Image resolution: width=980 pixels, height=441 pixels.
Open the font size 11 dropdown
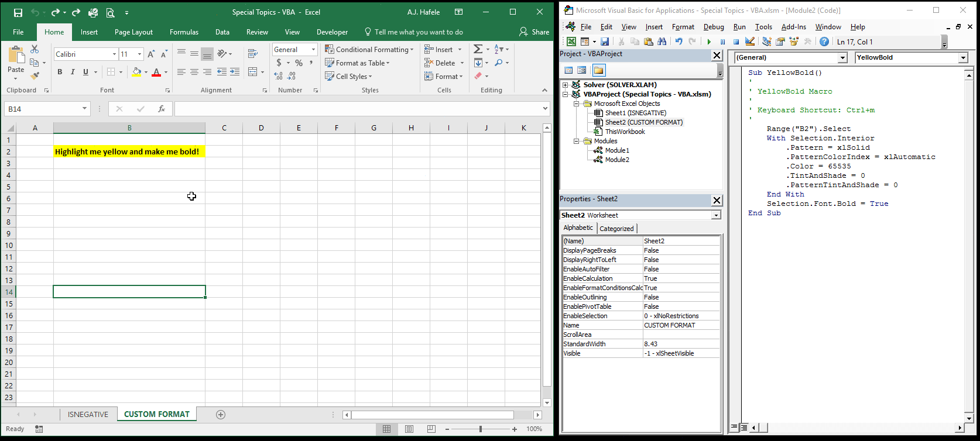click(x=139, y=54)
